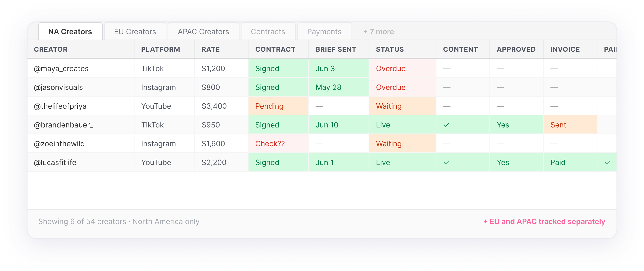Screen dimensions: 644x271
Task: Select the Pending contract cell for @thelifeofpriya
Action: point(278,106)
